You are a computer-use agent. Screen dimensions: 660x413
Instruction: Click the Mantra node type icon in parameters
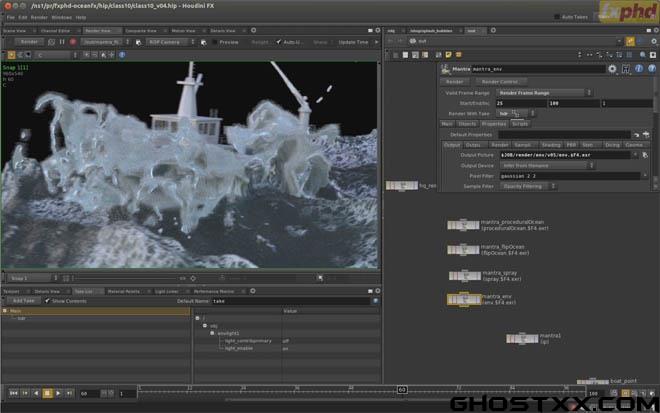(x=445, y=69)
